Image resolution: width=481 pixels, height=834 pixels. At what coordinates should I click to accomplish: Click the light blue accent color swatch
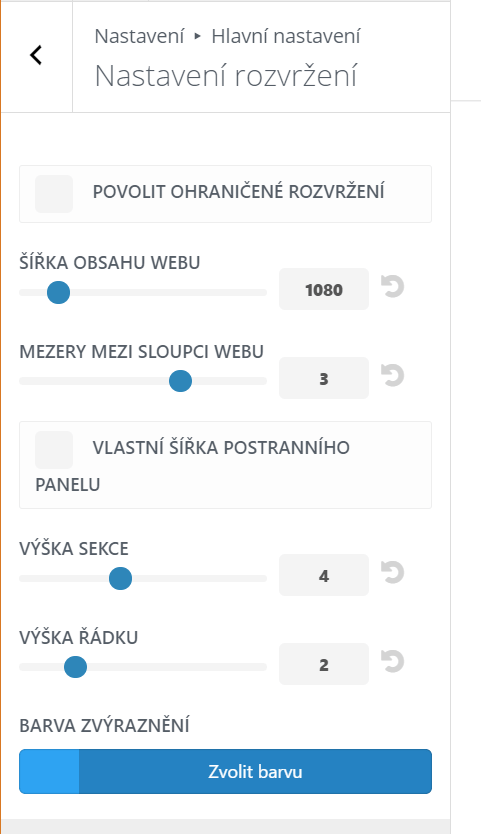point(49,772)
